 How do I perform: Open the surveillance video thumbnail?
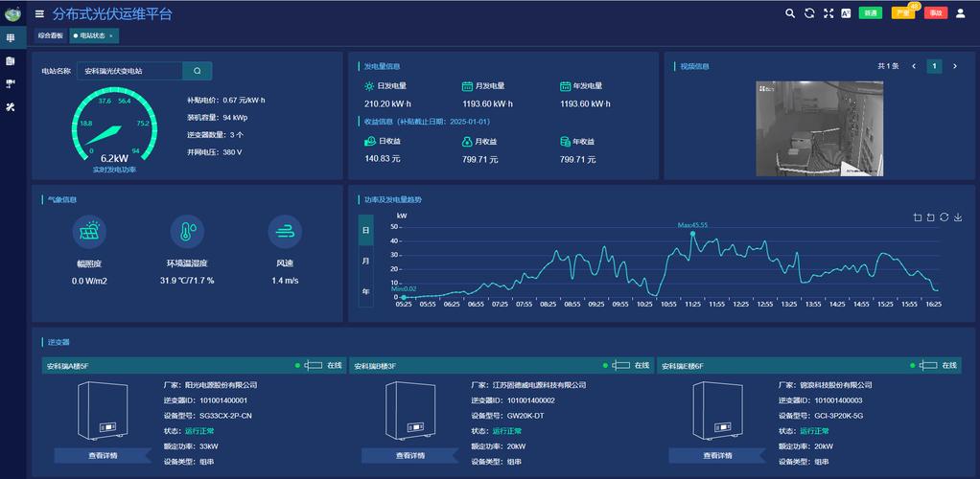coord(819,128)
